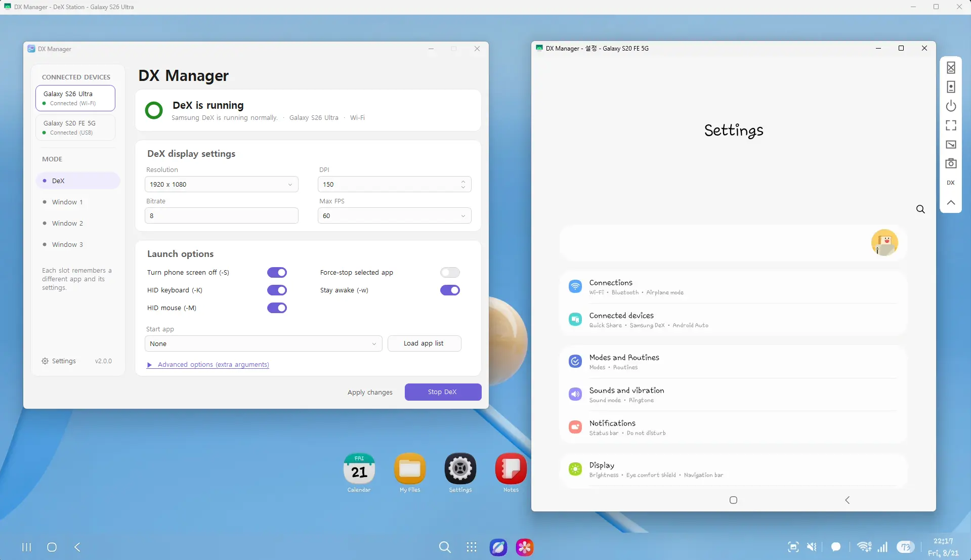Toggle Turn phone screen off (-S) switch
This screenshot has width=971, height=560.
point(277,273)
